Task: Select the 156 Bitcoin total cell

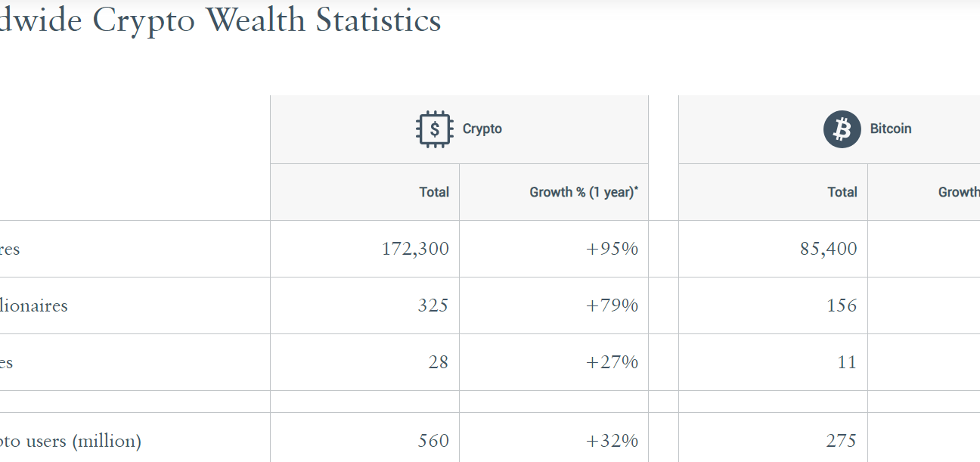Action: pyautogui.click(x=842, y=305)
